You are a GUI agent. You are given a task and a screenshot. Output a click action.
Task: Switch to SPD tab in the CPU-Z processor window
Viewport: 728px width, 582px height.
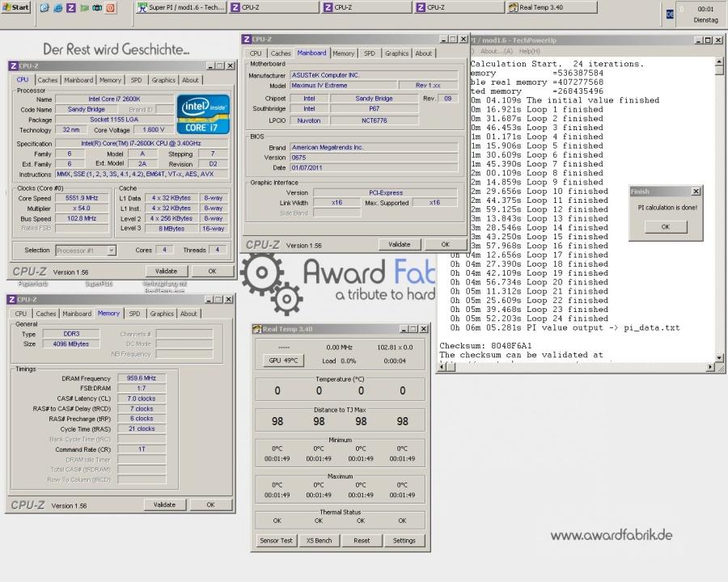tap(136, 80)
